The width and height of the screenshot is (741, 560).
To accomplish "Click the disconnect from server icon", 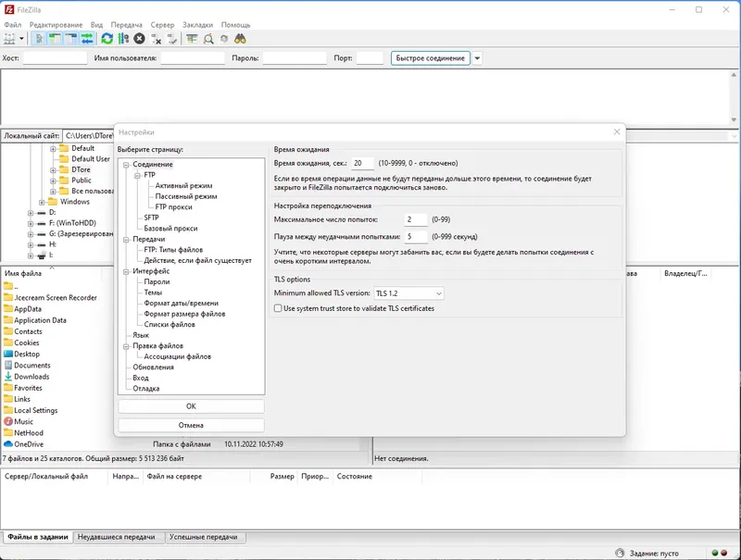I will (156, 39).
